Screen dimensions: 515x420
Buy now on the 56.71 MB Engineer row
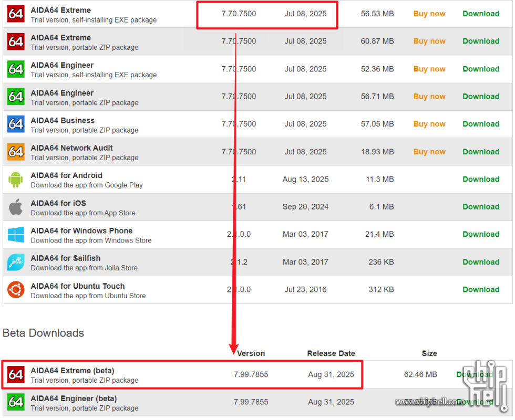(x=429, y=97)
